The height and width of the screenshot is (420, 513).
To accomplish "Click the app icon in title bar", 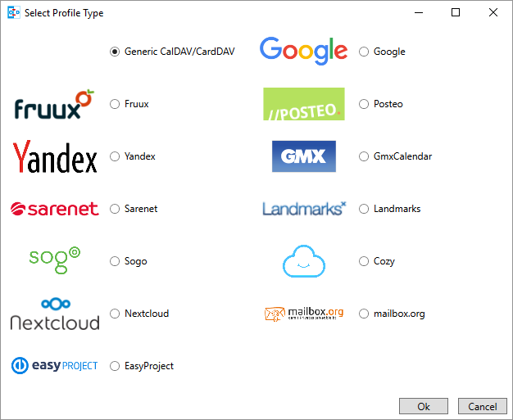I will (x=14, y=13).
